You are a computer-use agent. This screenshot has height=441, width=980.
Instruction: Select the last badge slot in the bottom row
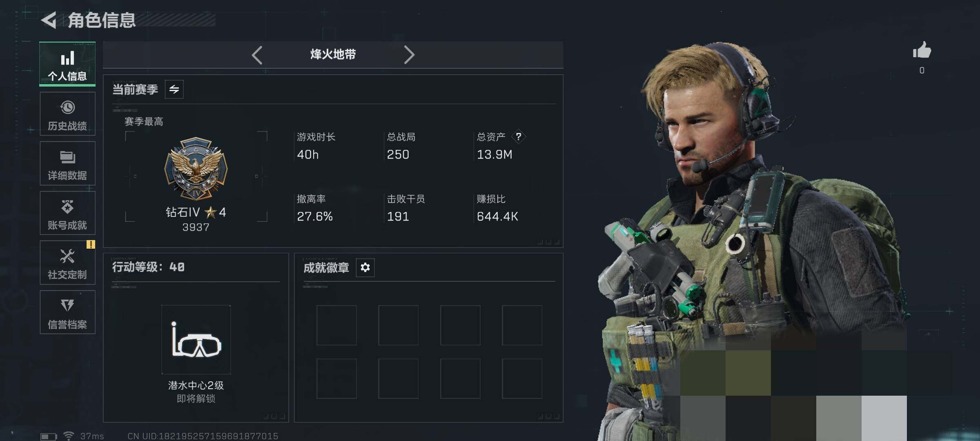(x=522, y=379)
